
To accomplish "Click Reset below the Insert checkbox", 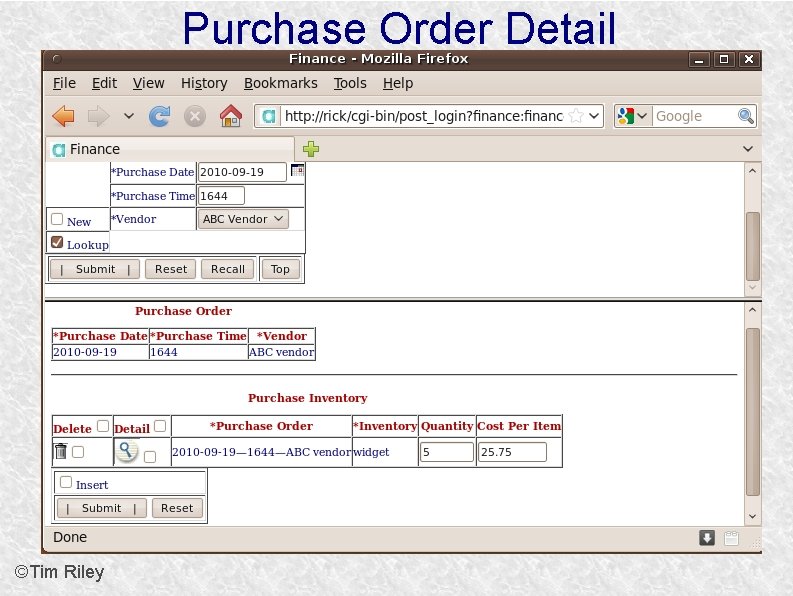I will (x=177, y=508).
